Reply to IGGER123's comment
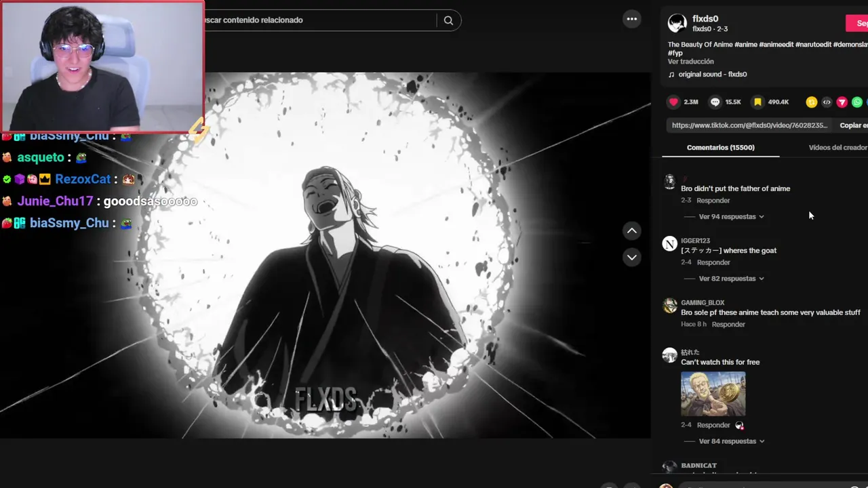 tap(713, 262)
